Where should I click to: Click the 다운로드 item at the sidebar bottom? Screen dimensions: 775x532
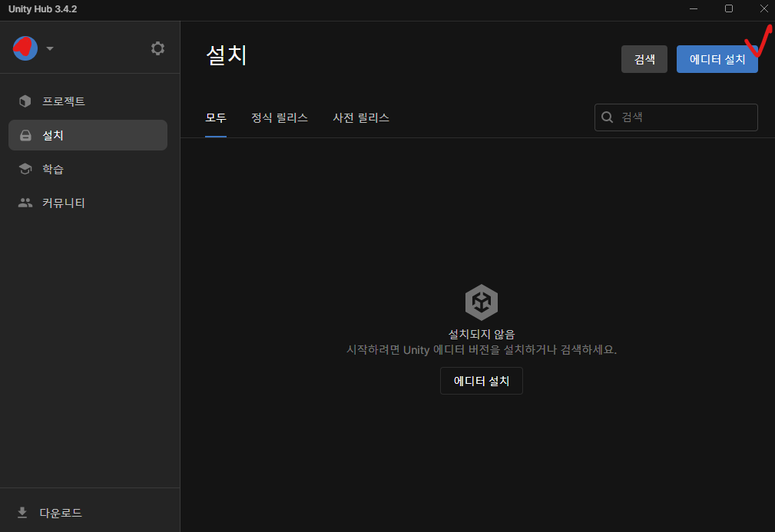[49, 513]
